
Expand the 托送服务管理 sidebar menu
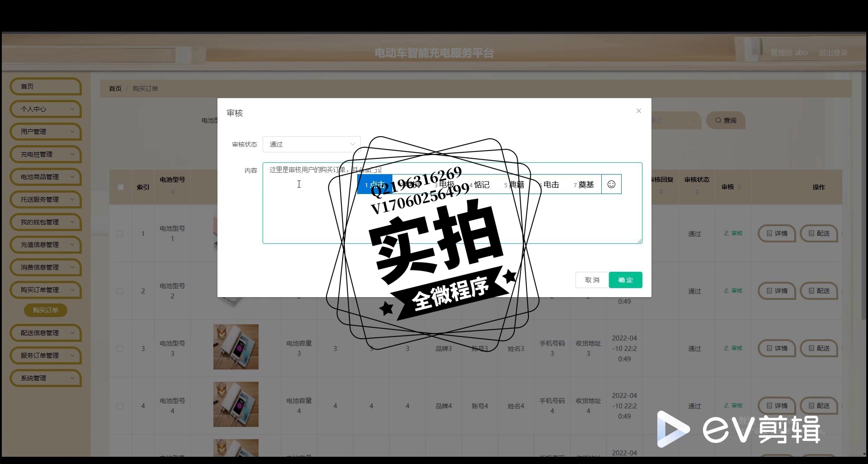coord(45,199)
